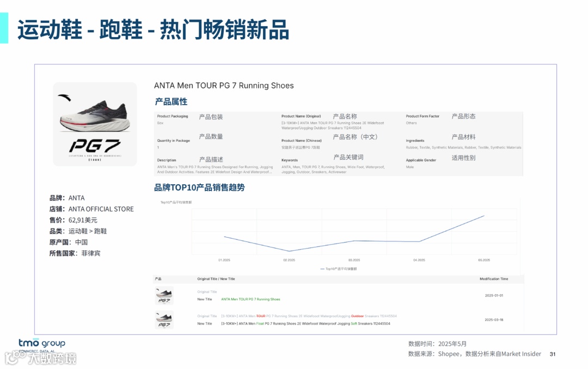Click the '产品属性' section heading
This screenshot has width=588, height=369.
pos(171,102)
